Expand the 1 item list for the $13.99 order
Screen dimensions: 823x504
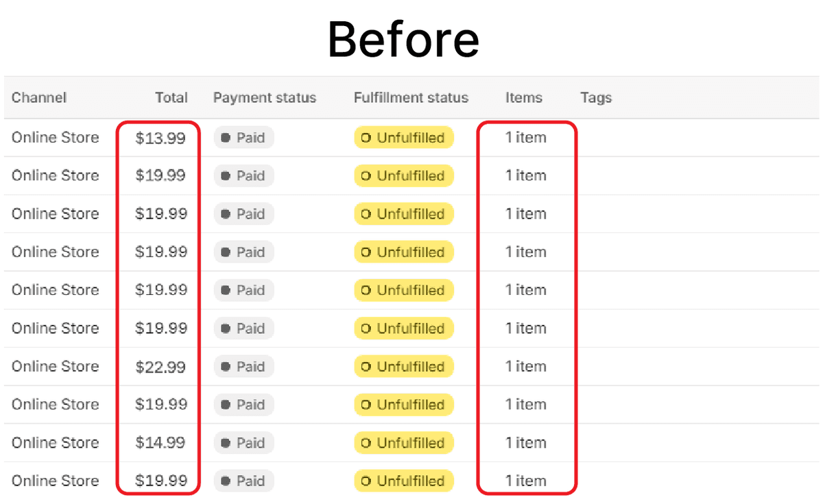coord(526,138)
